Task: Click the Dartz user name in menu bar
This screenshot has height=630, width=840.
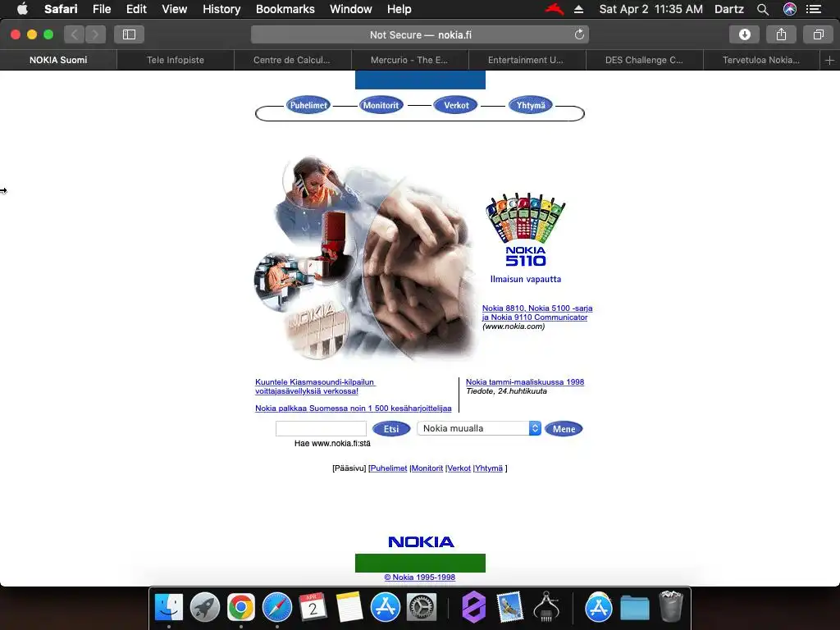Action: coord(729,9)
